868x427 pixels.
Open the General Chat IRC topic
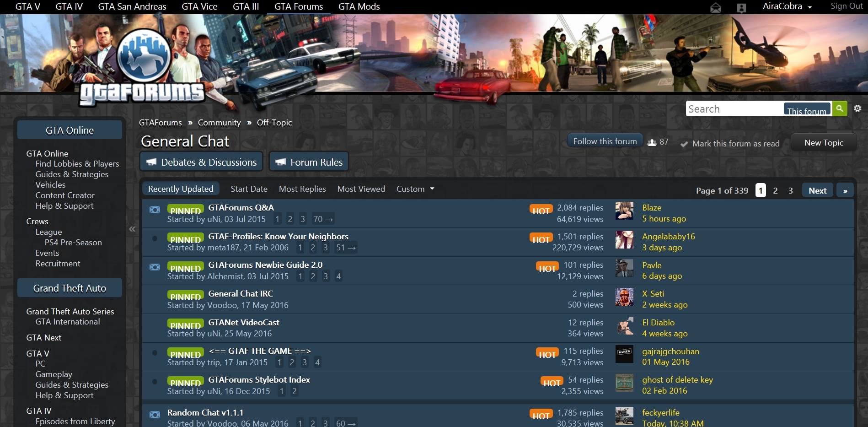tap(241, 294)
